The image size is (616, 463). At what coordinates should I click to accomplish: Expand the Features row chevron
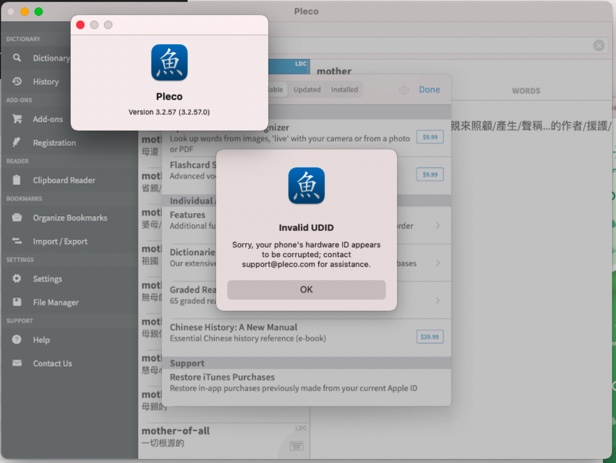(438, 225)
